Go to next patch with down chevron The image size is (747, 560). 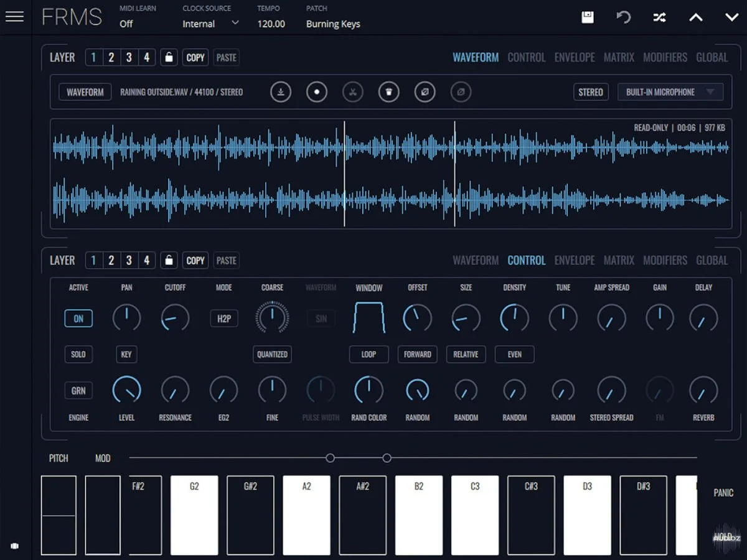(731, 17)
